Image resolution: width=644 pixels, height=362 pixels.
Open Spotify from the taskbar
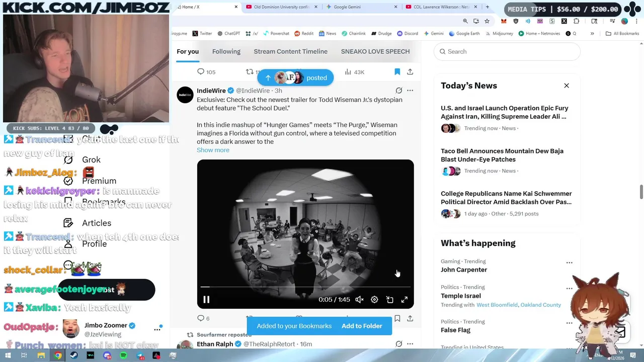coord(123,355)
